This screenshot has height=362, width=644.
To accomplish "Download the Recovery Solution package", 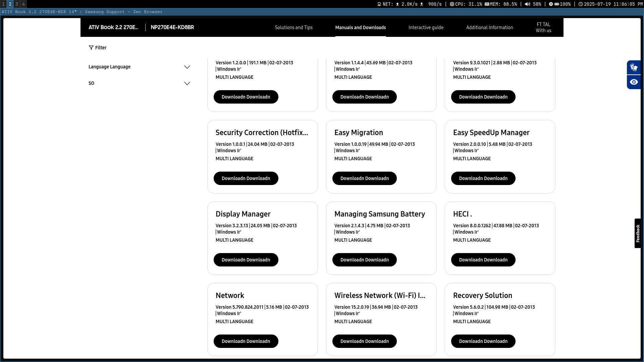I will [x=483, y=341].
